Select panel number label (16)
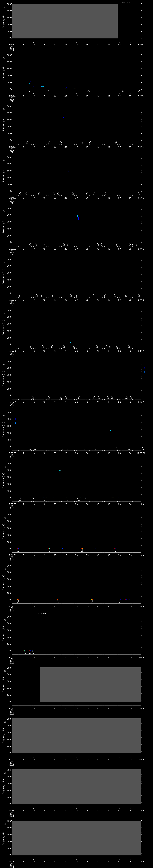The width and height of the screenshot is (153, 868). coord(3,773)
